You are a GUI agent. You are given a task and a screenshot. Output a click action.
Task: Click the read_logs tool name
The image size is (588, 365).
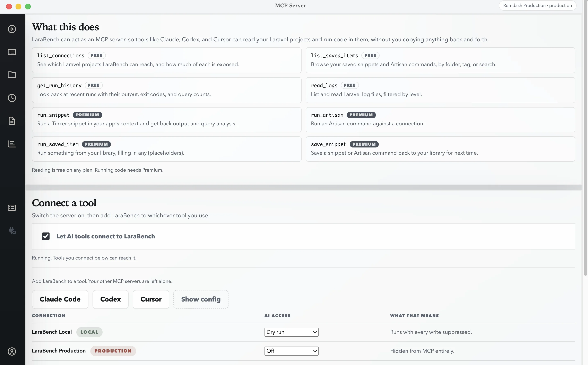[x=324, y=85]
